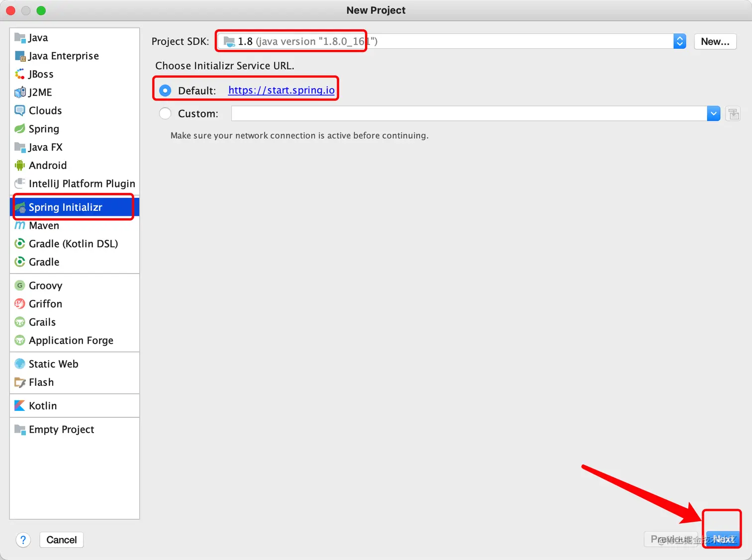Select the Maven m icon
Image resolution: width=752 pixels, height=560 pixels.
(20, 225)
